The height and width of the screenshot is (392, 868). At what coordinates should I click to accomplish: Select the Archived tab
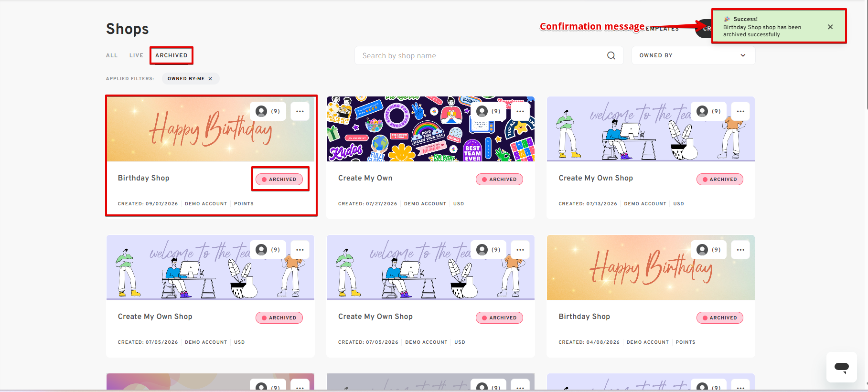point(171,55)
